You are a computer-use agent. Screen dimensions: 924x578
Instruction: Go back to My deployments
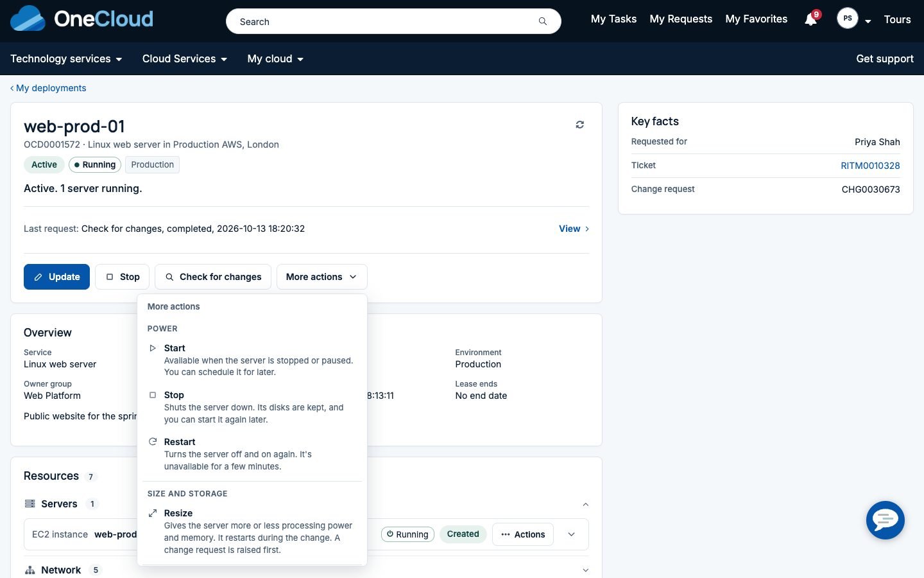click(48, 88)
